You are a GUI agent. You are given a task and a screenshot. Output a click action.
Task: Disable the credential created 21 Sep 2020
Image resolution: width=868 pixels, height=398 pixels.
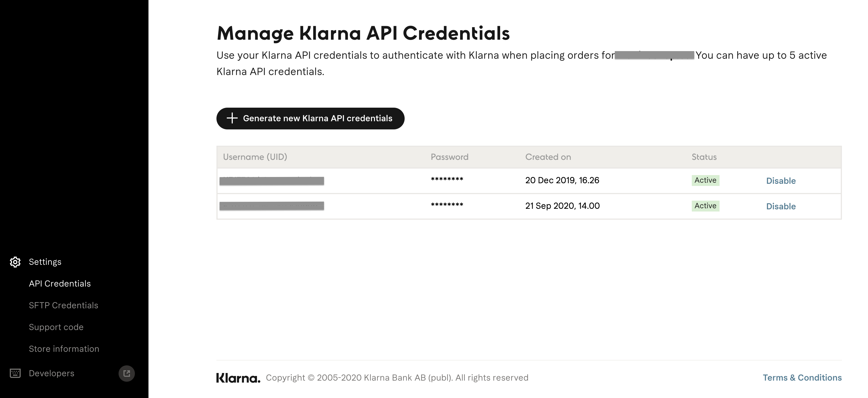781,206
